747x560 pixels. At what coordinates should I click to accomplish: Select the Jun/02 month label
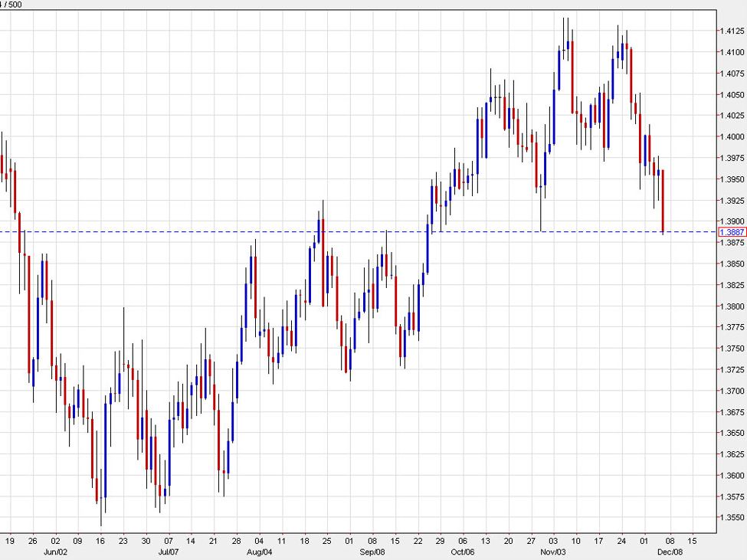[56, 550]
